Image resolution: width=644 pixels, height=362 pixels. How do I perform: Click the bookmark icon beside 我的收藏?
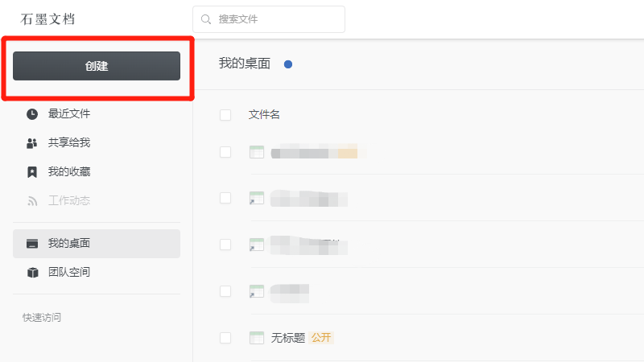pyautogui.click(x=32, y=172)
